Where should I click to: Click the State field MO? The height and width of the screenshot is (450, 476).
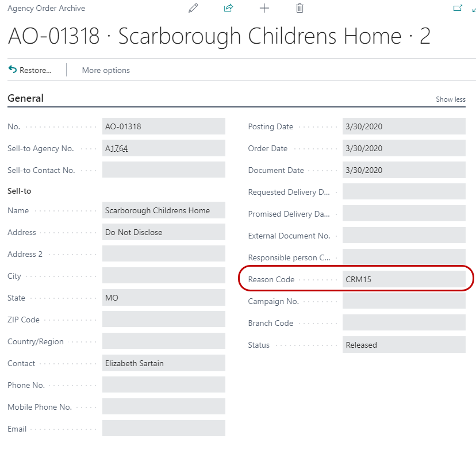(163, 298)
